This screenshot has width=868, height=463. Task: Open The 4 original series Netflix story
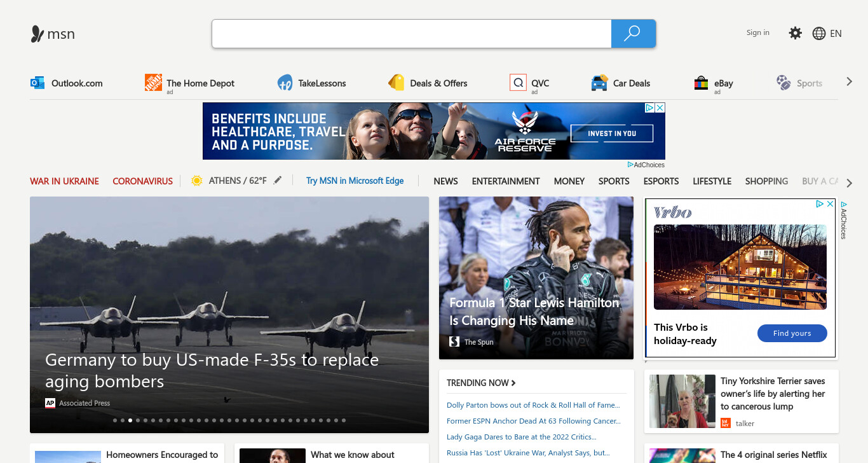(x=774, y=455)
